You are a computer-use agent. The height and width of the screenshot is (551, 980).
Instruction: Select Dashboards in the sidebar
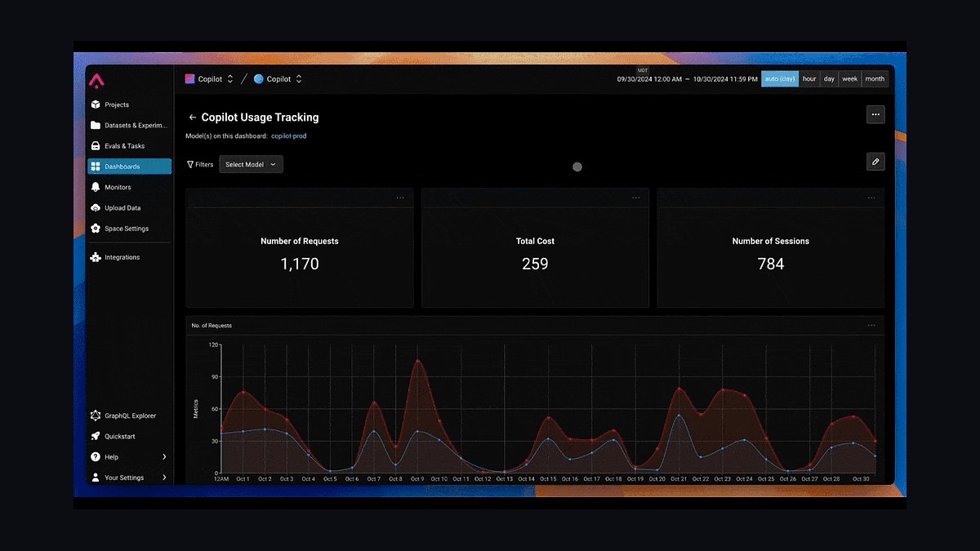130,167
